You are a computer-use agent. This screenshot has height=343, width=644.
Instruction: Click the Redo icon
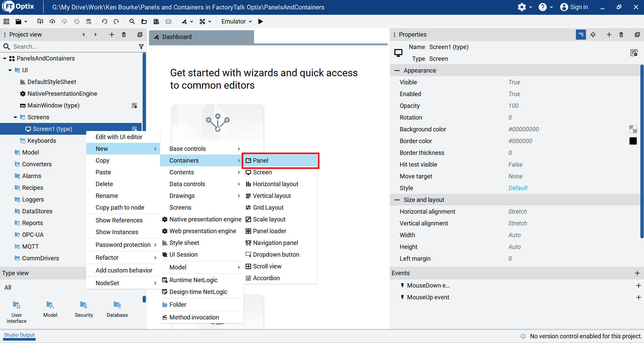tap(116, 22)
